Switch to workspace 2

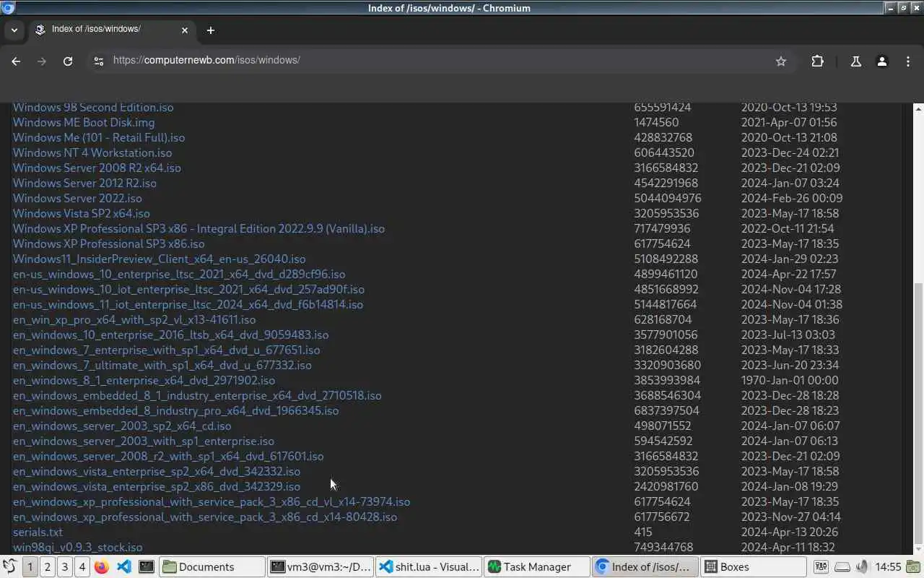click(x=47, y=567)
